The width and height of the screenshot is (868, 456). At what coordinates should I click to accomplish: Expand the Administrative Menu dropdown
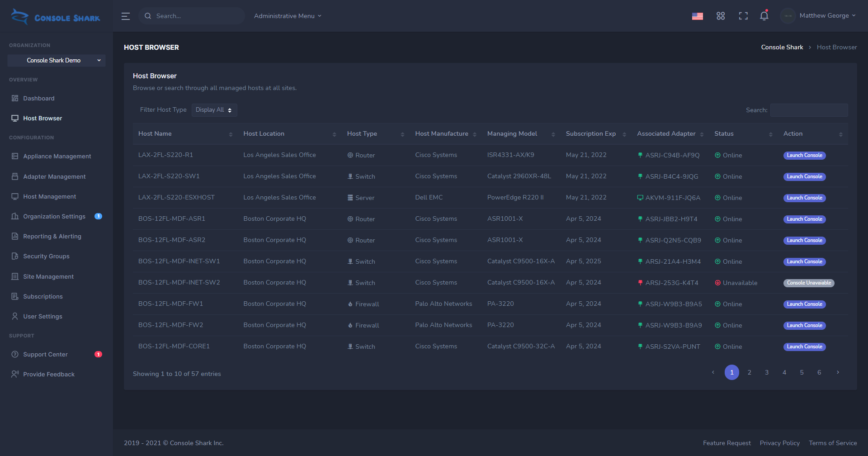[288, 16]
